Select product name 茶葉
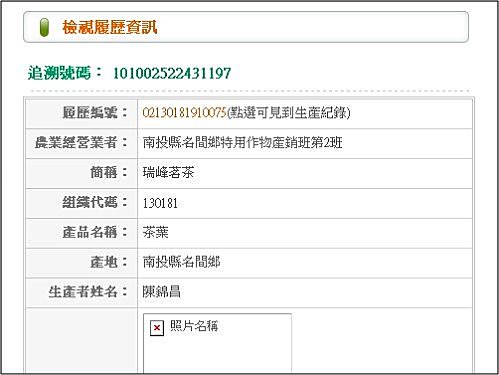 tap(156, 232)
